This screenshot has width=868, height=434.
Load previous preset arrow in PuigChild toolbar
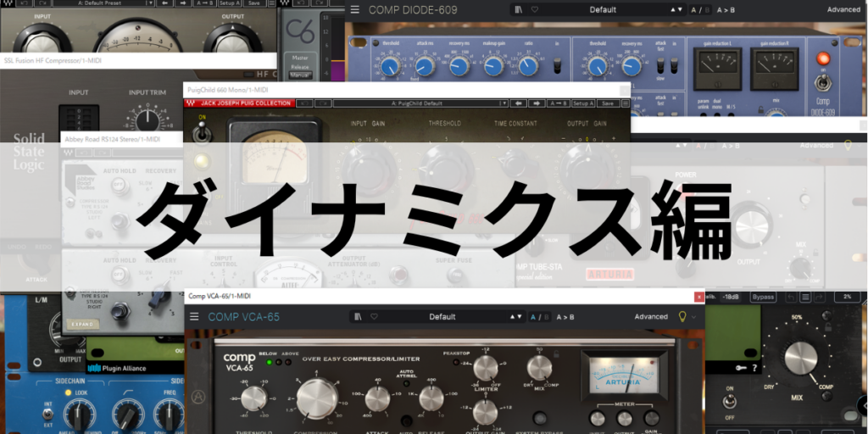[x=518, y=103]
